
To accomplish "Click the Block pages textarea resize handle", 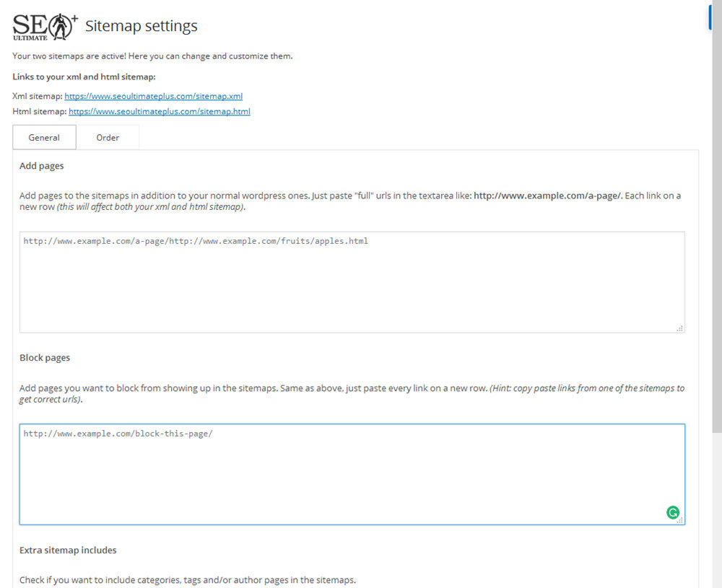I will (680, 520).
